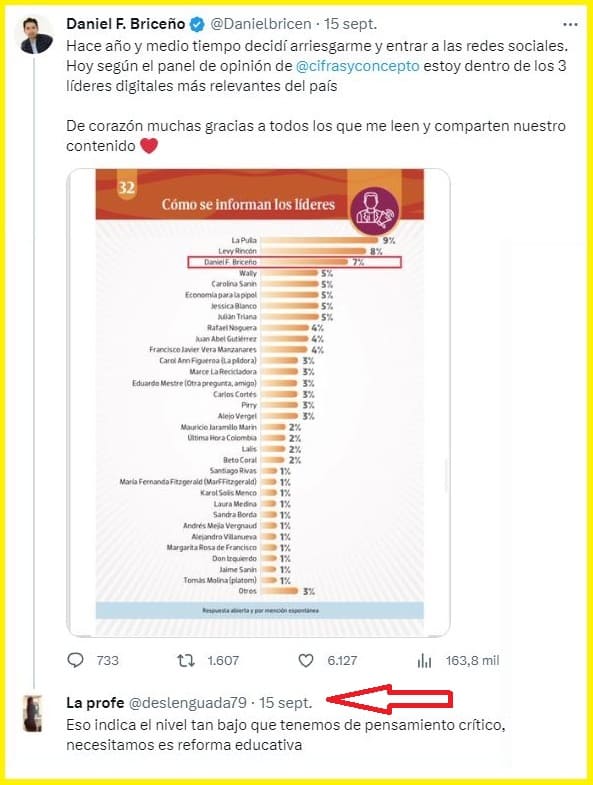Open the three-dot more options menu
The height and width of the screenshot is (785, 593).
coord(570,24)
